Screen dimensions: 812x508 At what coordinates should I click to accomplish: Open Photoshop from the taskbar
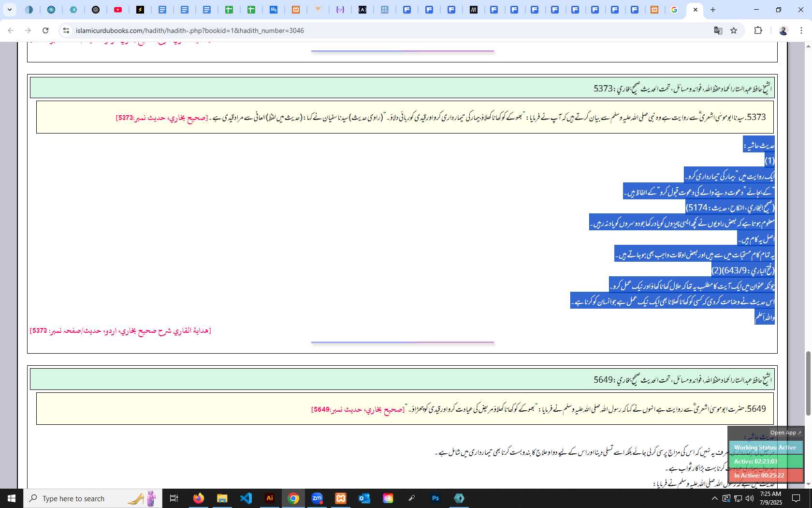point(435,498)
